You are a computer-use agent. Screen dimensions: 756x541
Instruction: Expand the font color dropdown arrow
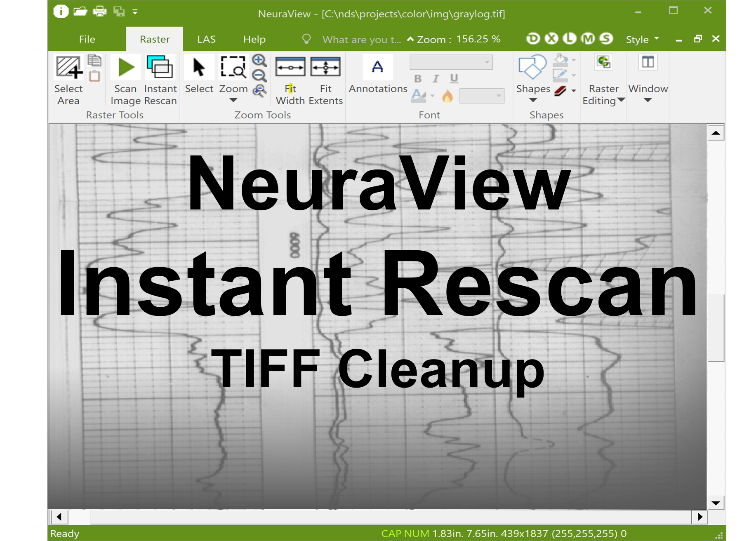pyautogui.click(x=432, y=96)
